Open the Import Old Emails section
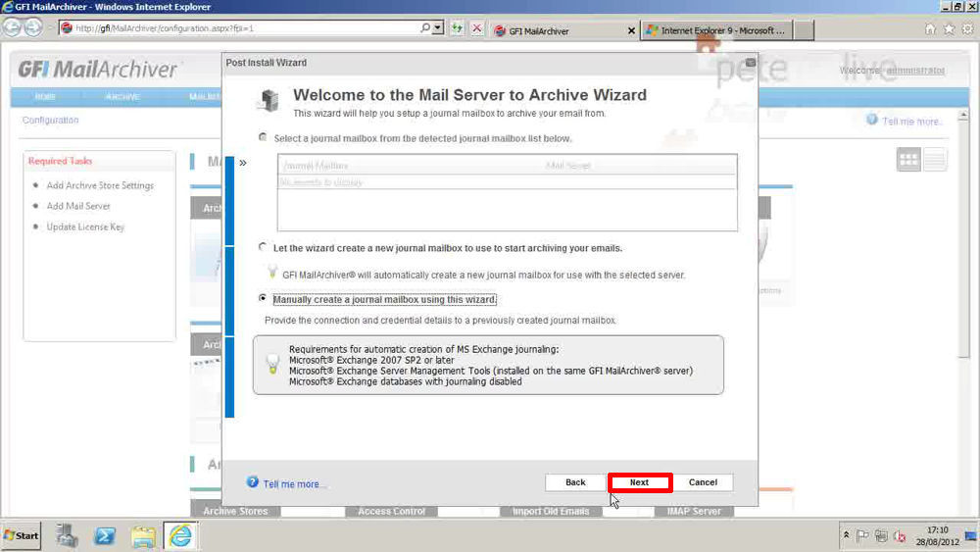Screen dimensions: 980x552 click(x=551, y=511)
